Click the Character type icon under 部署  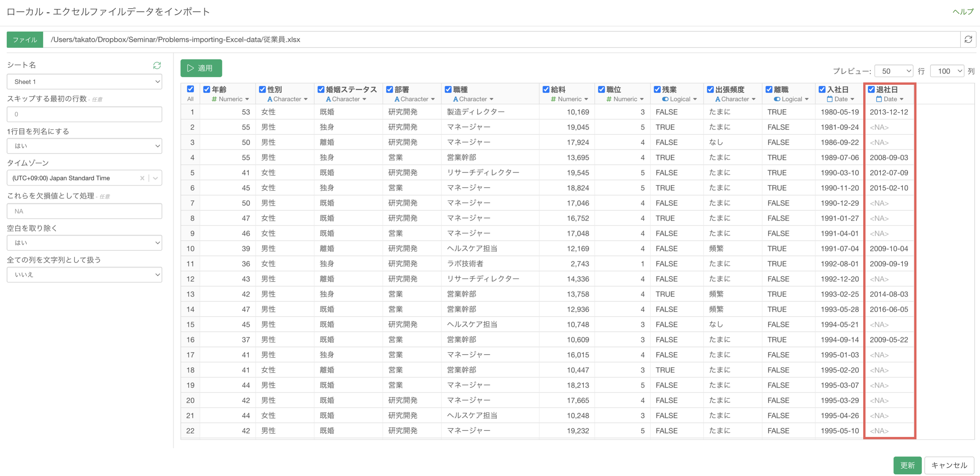point(396,99)
